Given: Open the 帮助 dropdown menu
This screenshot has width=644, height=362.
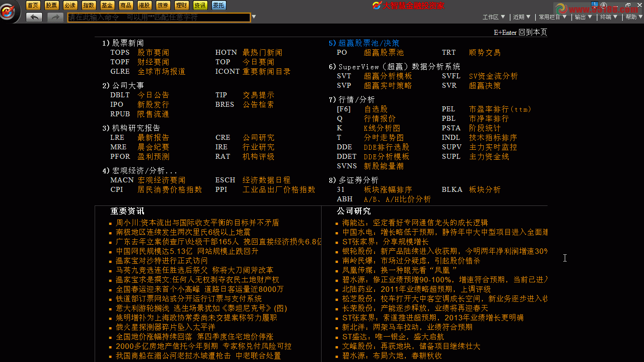Looking at the screenshot, I should tap(634, 17).
